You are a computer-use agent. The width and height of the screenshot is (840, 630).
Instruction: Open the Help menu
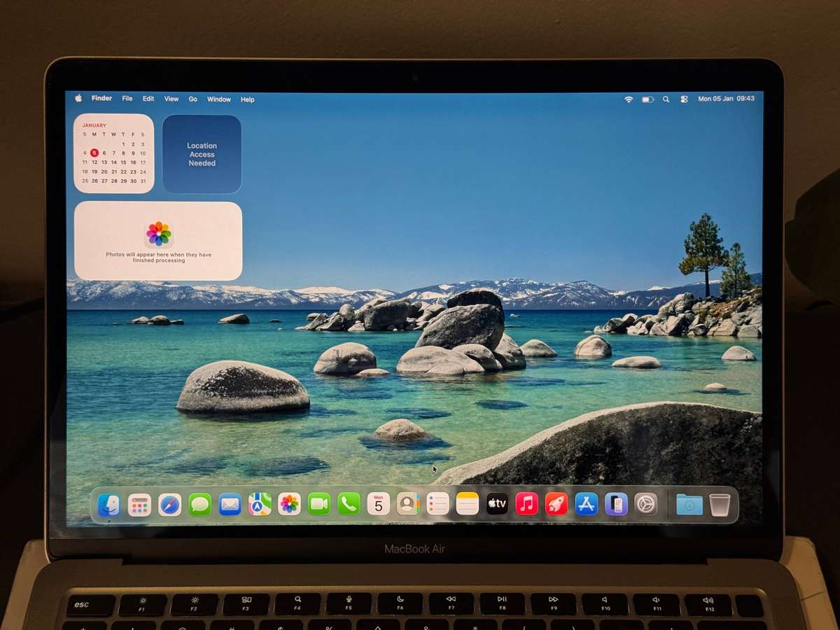pyautogui.click(x=248, y=99)
